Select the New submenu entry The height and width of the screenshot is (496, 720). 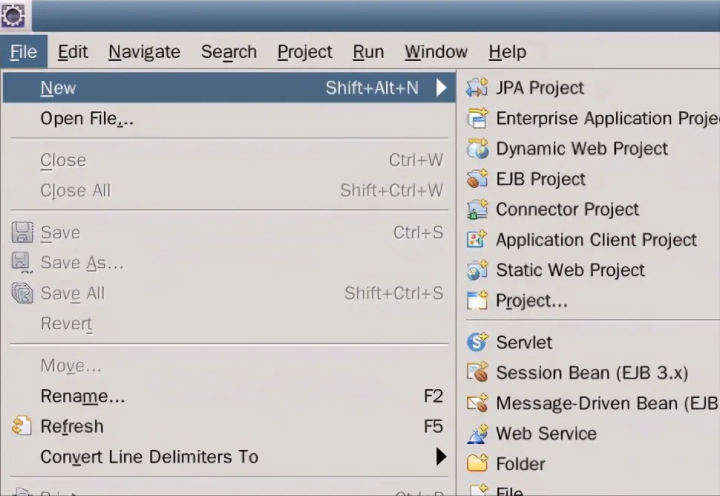coord(229,87)
